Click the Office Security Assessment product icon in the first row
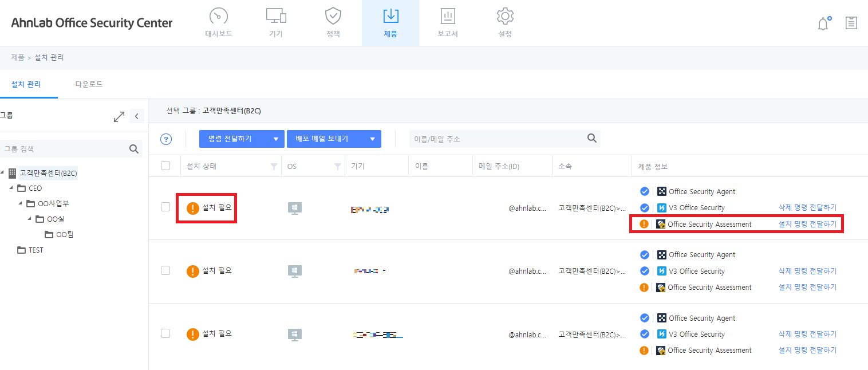The height and width of the screenshot is (370, 868). [661, 224]
